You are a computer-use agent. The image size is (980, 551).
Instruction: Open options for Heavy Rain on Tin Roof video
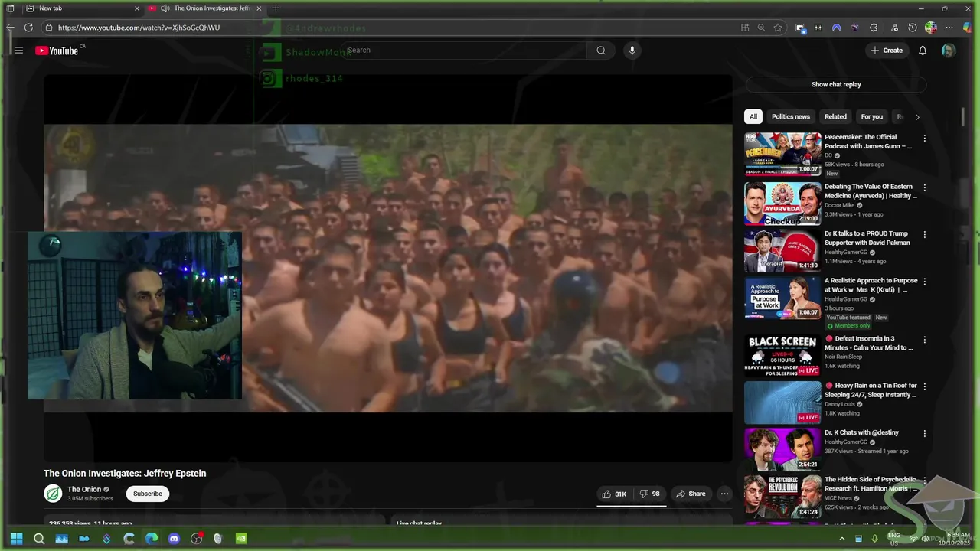924,387
